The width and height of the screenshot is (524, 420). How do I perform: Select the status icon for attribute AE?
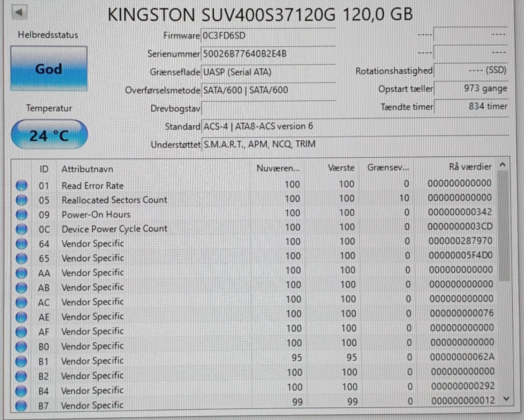pos(21,317)
